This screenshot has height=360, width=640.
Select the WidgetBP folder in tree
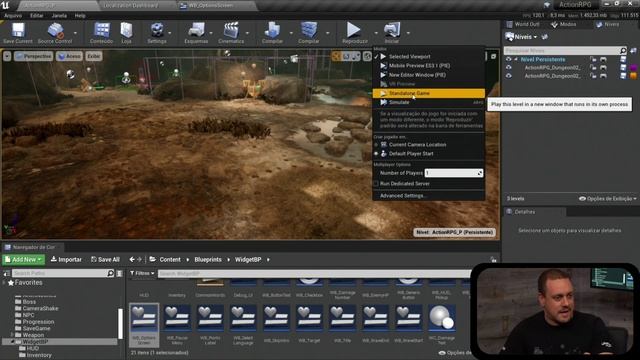[x=35, y=342]
